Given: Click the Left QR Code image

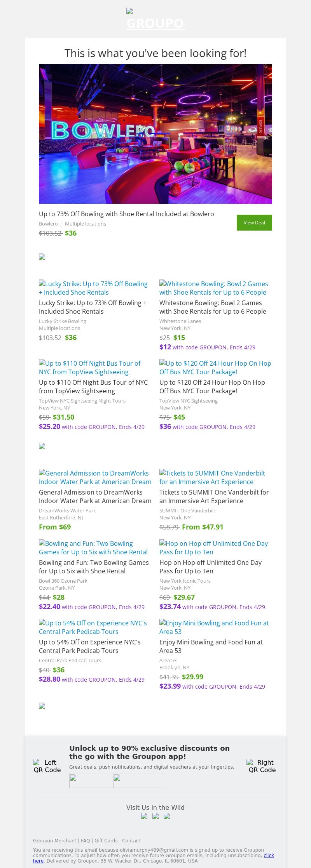Looking at the screenshot, I should 47,766.
